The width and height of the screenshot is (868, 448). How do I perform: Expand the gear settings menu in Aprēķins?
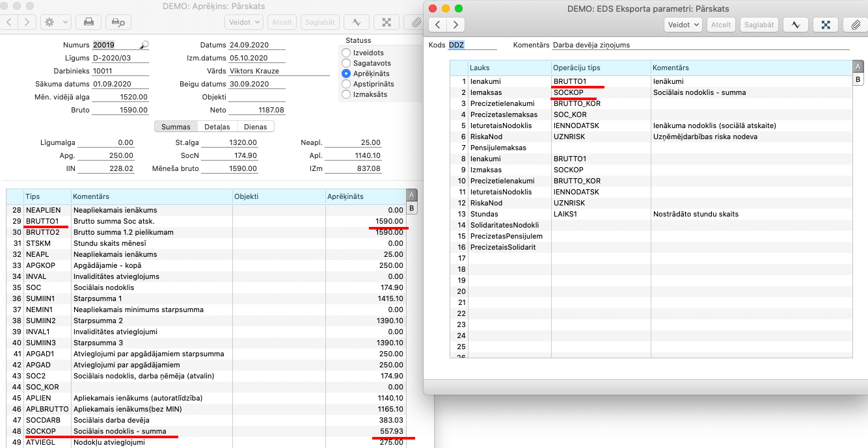(x=55, y=22)
